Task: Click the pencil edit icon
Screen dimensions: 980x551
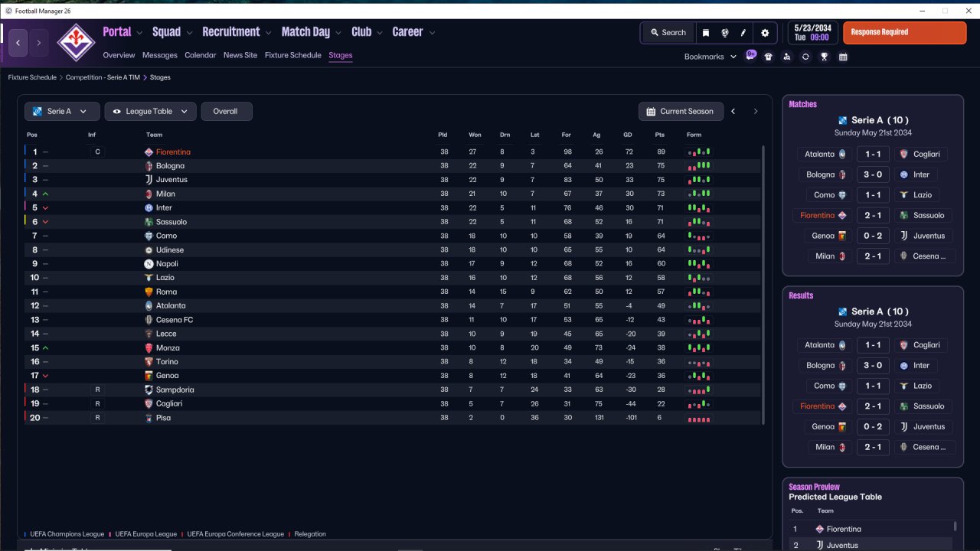Action: tap(743, 33)
